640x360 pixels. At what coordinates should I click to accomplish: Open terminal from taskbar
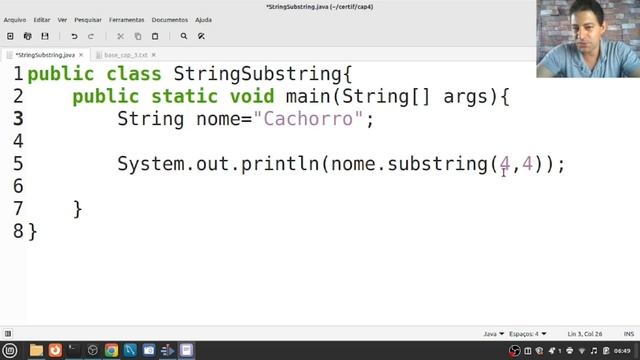(74, 350)
